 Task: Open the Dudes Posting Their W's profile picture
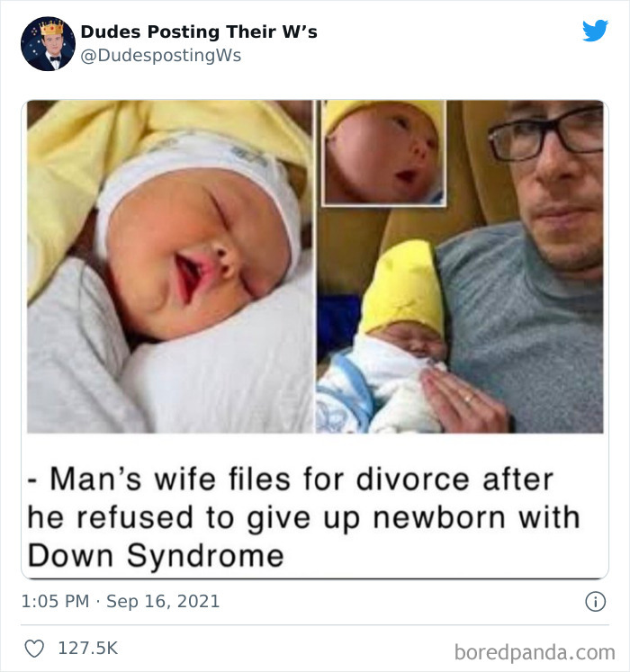pyautogui.click(x=48, y=44)
